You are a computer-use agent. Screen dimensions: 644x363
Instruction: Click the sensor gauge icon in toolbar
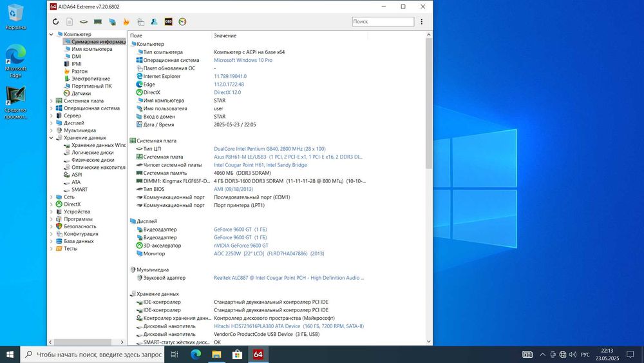pos(182,22)
